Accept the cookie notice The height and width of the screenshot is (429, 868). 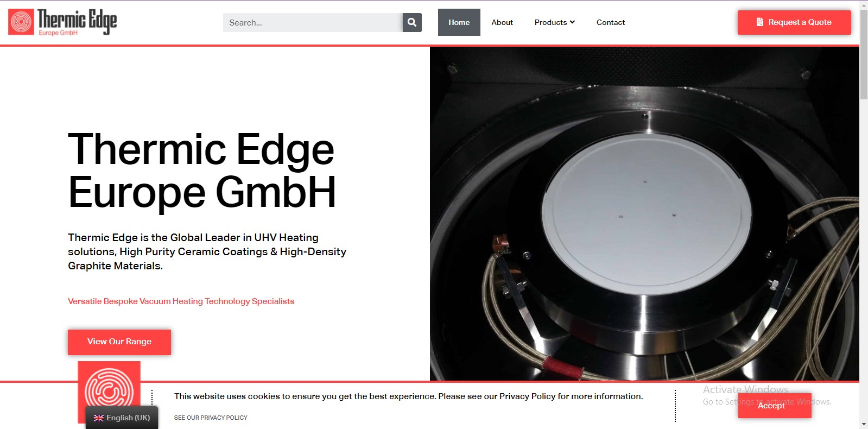tap(775, 406)
